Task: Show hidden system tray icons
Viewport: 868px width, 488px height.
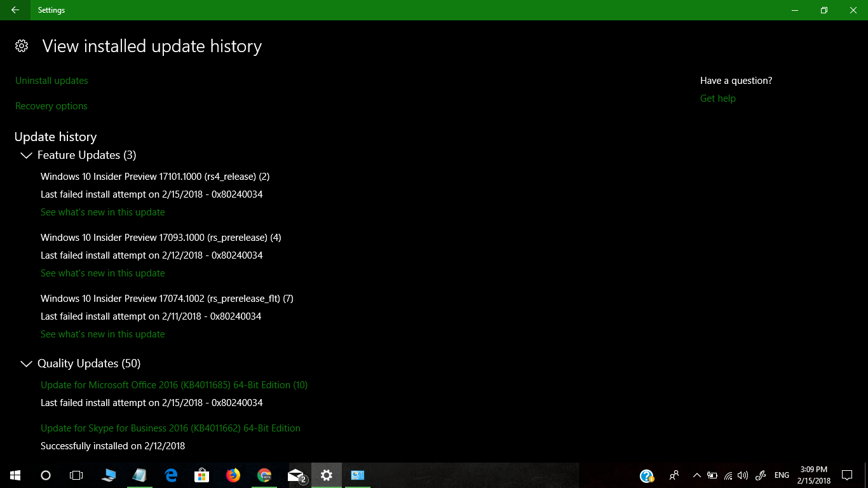Action: pos(696,475)
